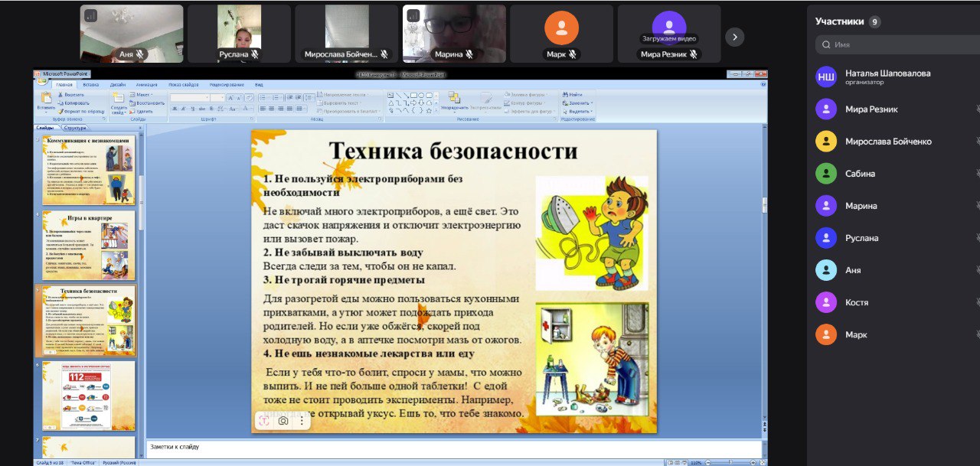This screenshot has width=980, height=466.
Task: Click the Arrange (Упорядочить) icon
Action: pyautogui.click(x=454, y=99)
